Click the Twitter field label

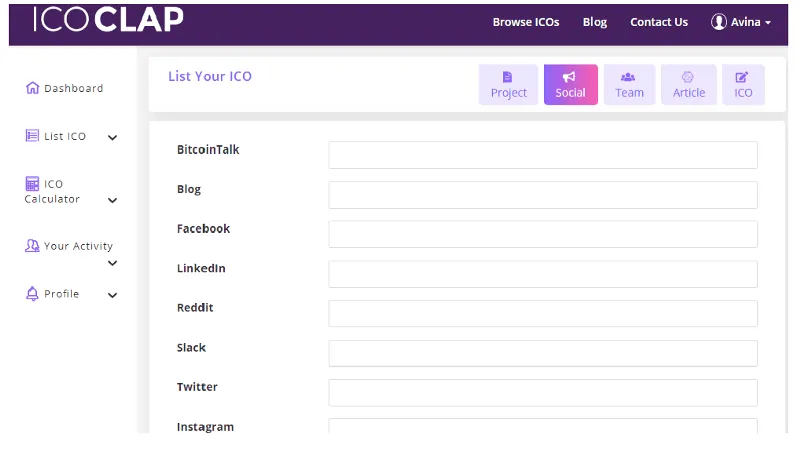(x=197, y=387)
